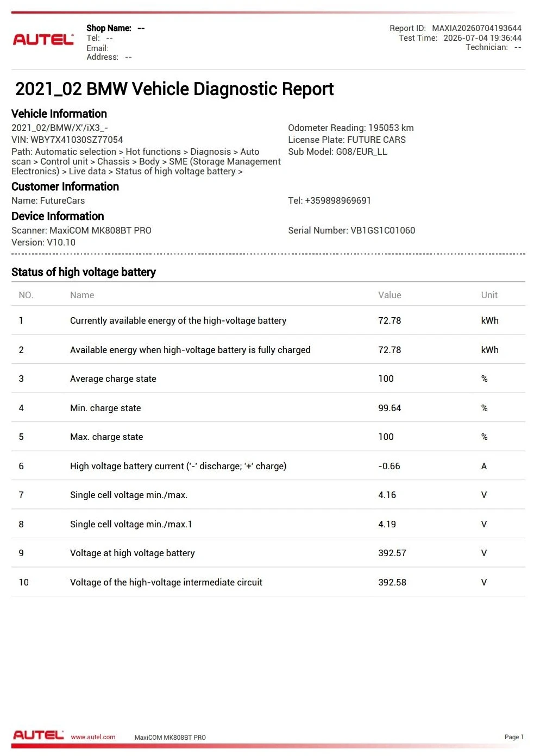Screen dimensions: 534x756
Task: Select the Name column header
Action: (82, 295)
